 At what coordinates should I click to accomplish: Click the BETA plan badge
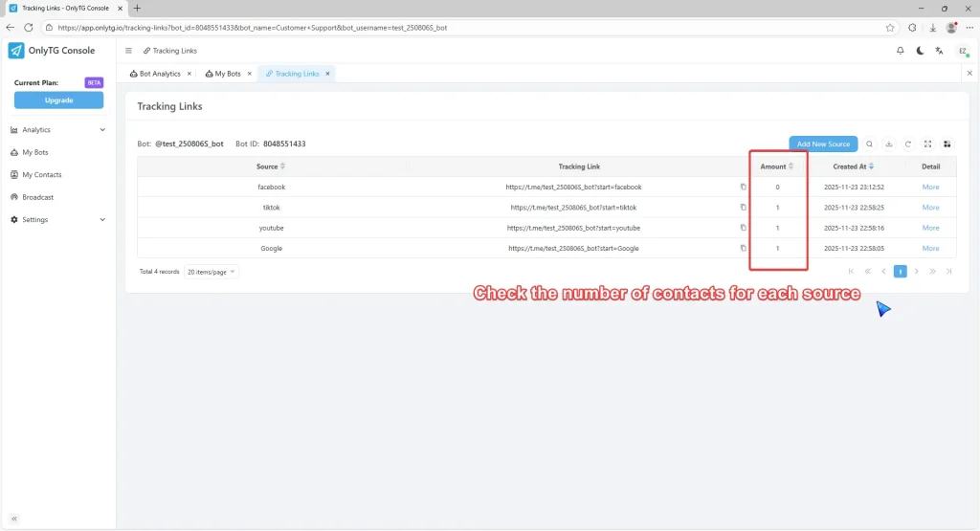[x=94, y=82]
